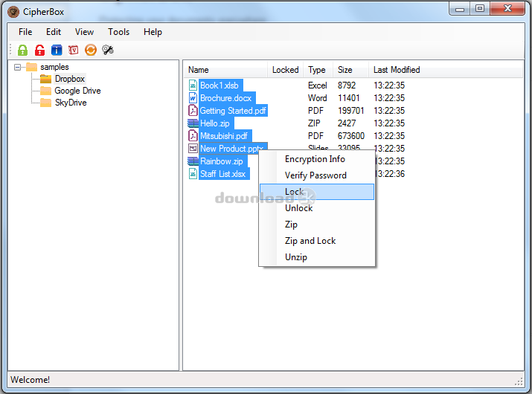Click the orange Refresh toolbar icon
The width and height of the screenshot is (532, 394).
click(91, 50)
